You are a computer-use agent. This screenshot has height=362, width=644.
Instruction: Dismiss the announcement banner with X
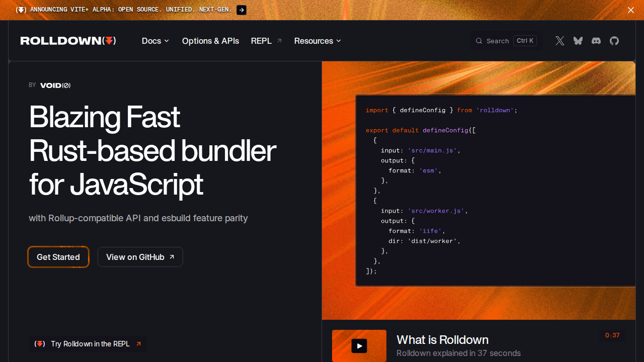click(630, 10)
